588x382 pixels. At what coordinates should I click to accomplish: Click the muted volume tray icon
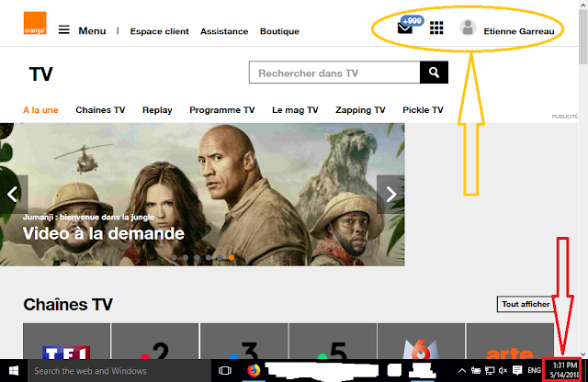point(503,371)
